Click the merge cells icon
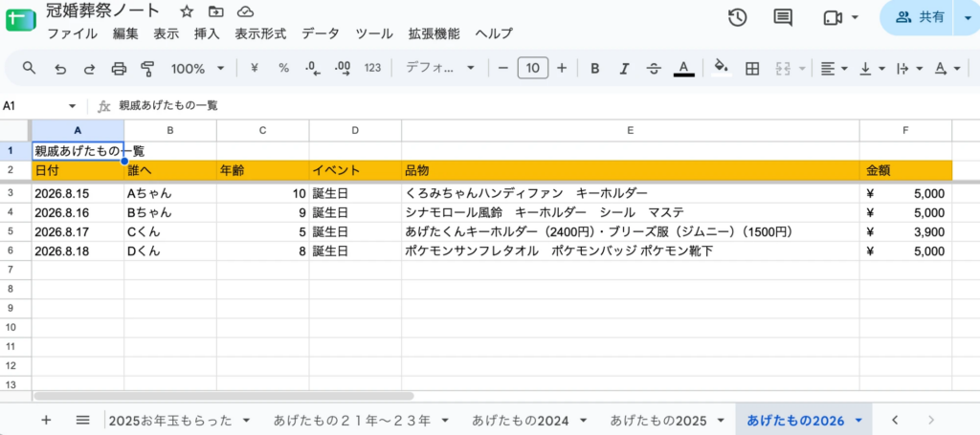The width and height of the screenshot is (980, 435). (783, 69)
